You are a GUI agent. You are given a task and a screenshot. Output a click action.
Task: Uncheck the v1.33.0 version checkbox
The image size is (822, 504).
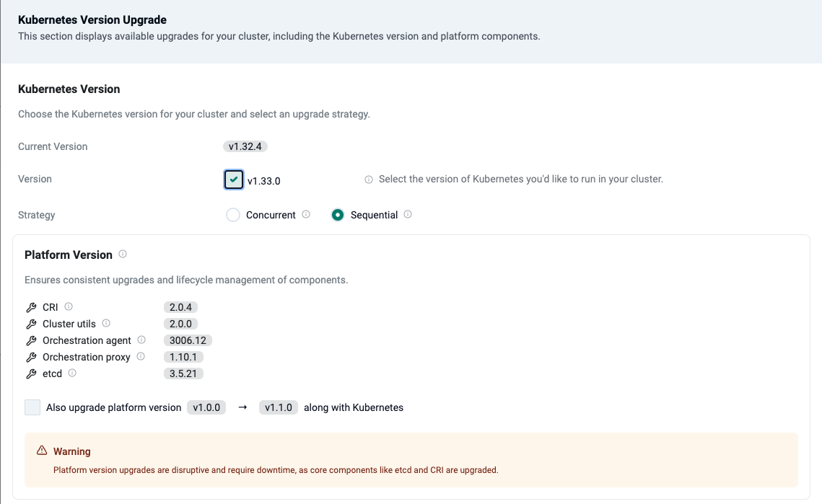pos(234,180)
